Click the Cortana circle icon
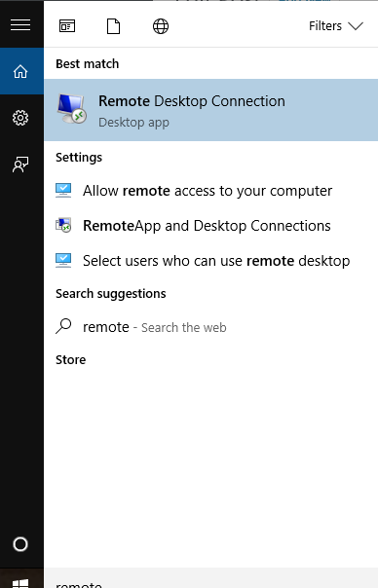This screenshot has width=378, height=588. click(20, 544)
